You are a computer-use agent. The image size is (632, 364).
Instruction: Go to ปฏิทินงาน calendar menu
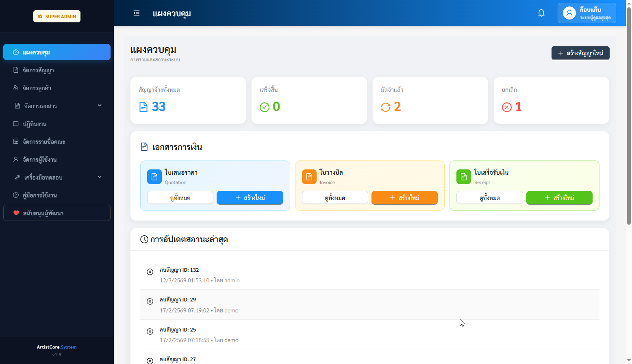pyautogui.click(x=35, y=124)
